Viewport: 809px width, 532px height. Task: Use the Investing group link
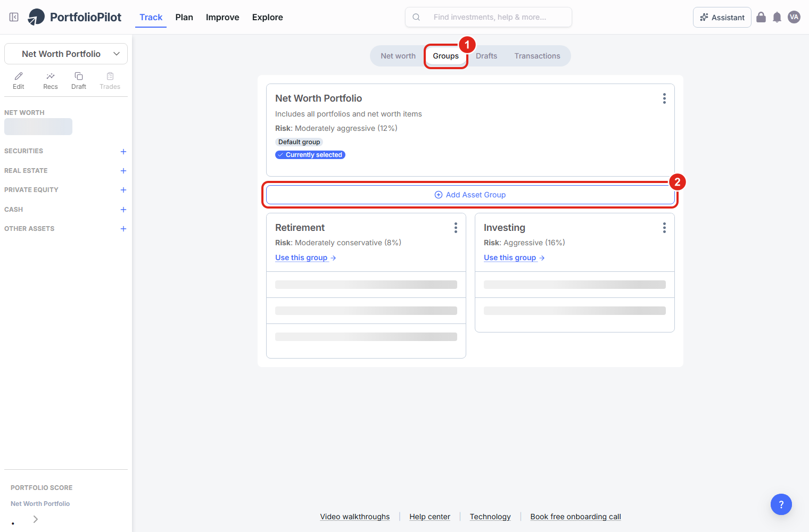click(514, 257)
